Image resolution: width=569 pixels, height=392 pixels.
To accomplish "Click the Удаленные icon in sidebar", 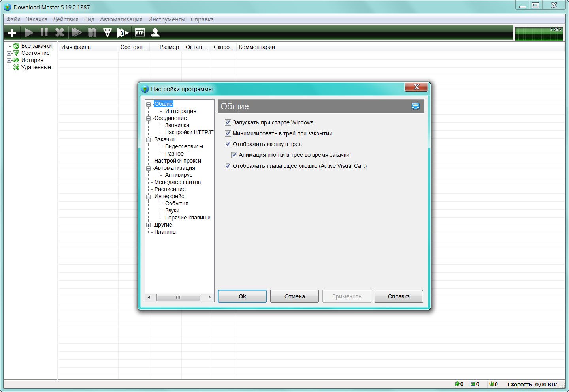I will pyautogui.click(x=16, y=67).
